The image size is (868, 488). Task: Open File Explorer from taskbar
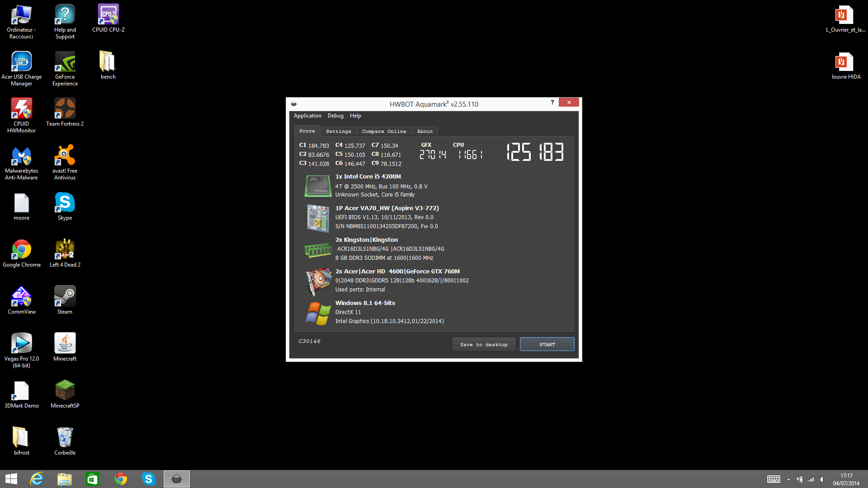[x=64, y=479]
